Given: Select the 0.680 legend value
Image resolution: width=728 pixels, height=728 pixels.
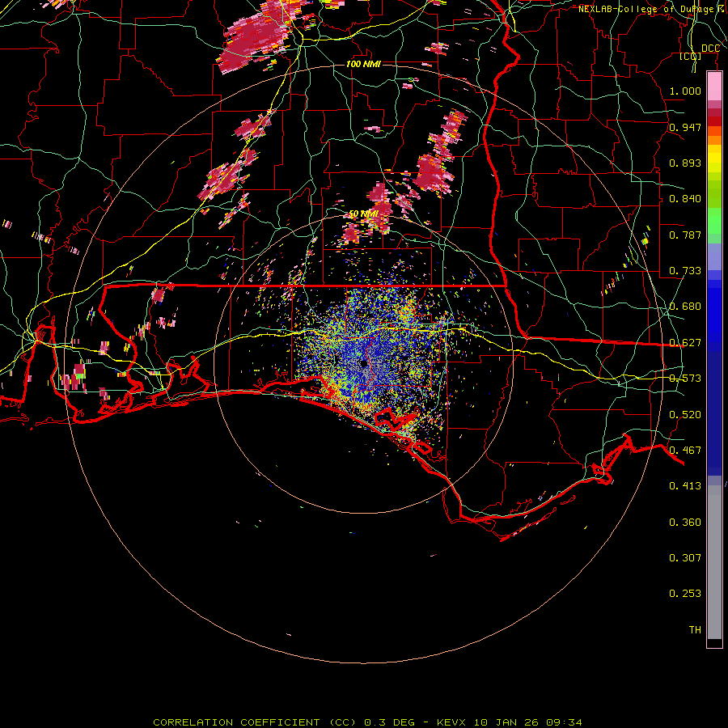Looking at the screenshot, I should click(685, 307).
